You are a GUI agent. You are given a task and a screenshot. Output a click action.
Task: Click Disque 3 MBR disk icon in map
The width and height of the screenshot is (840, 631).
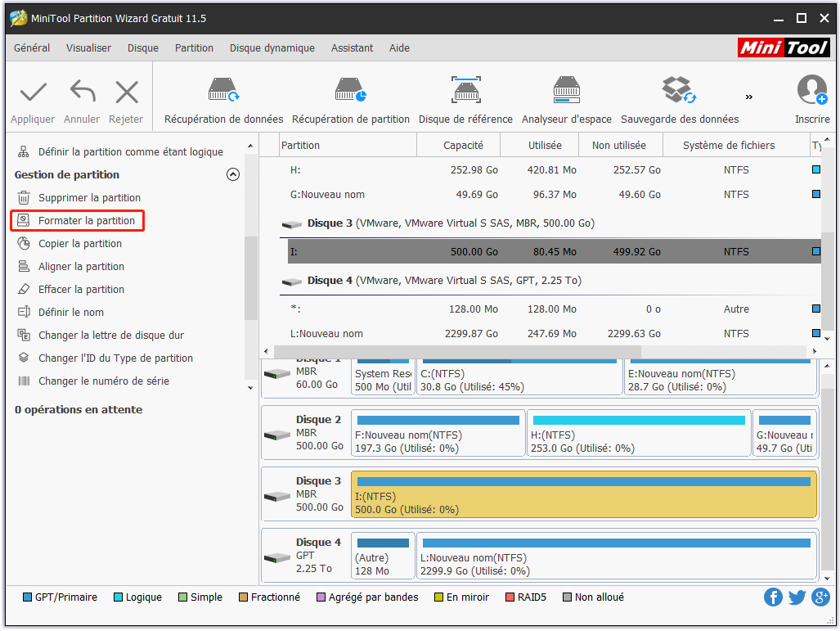click(x=277, y=497)
